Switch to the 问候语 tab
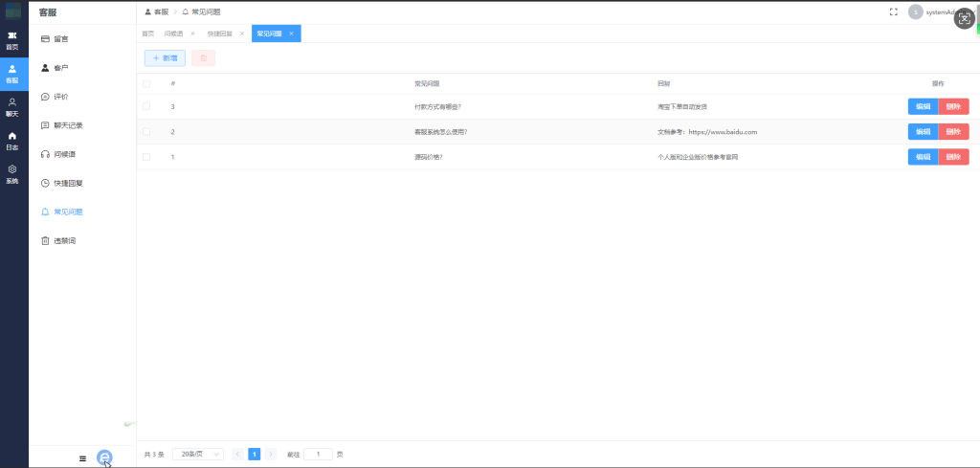Image resolution: width=980 pixels, height=468 pixels. click(x=172, y=33)
